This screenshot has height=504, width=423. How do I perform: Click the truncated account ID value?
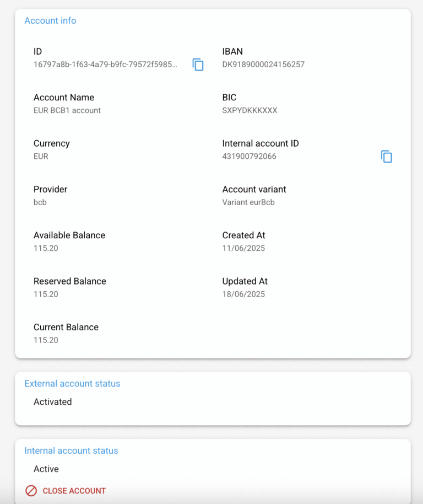click(105, 65)
